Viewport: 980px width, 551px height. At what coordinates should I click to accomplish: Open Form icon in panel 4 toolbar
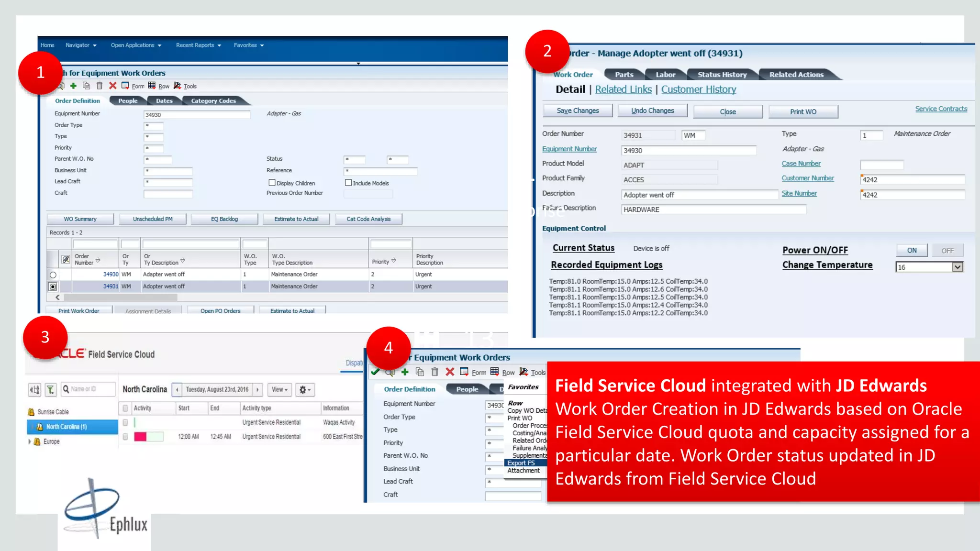[464, 372]
